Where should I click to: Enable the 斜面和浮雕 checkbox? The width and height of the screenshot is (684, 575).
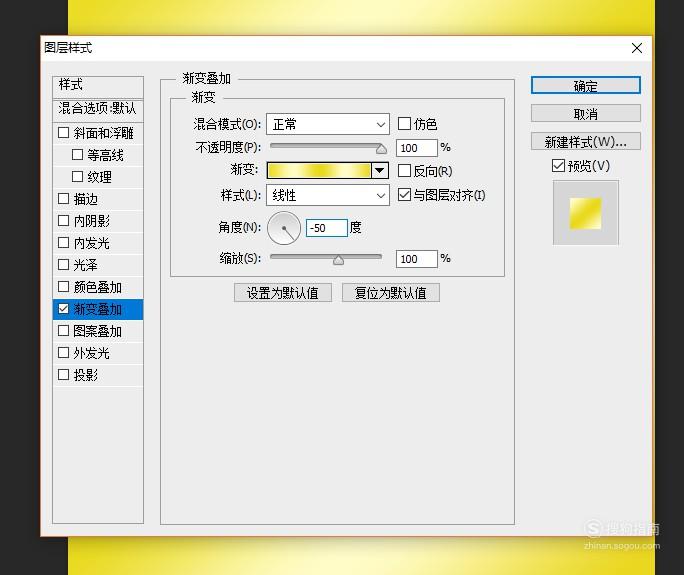tap(64, 132)
